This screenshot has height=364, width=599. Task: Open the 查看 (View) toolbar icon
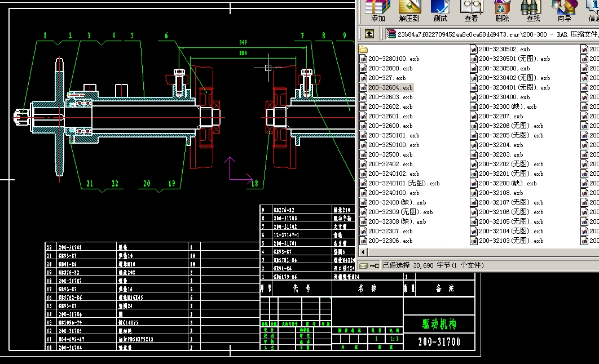[471, 9]
